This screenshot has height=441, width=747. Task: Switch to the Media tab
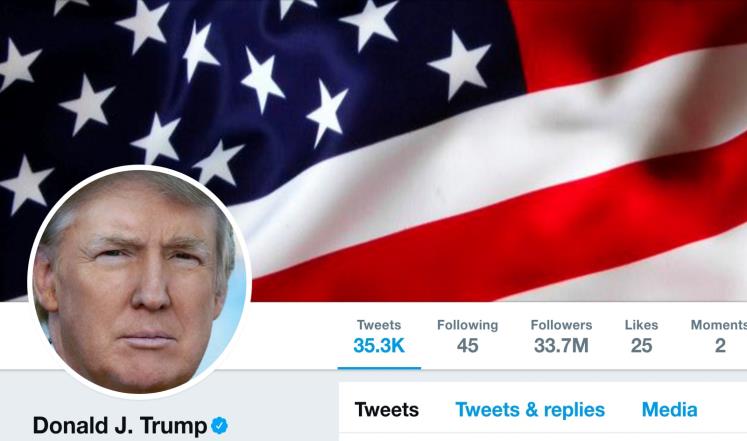click(669, 410)
